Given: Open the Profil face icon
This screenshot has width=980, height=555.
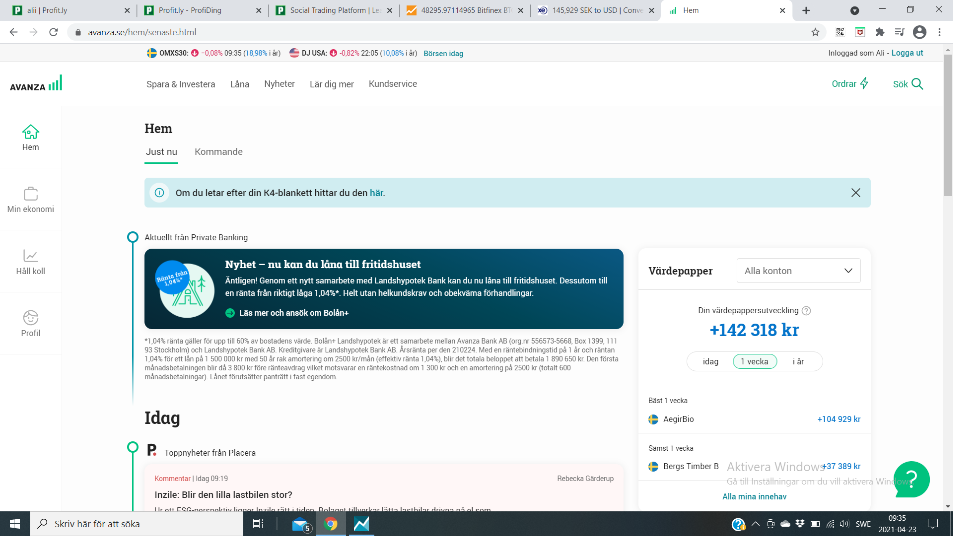Looking at the screenshot, I should pyautogui.click(x=30, y=318).
